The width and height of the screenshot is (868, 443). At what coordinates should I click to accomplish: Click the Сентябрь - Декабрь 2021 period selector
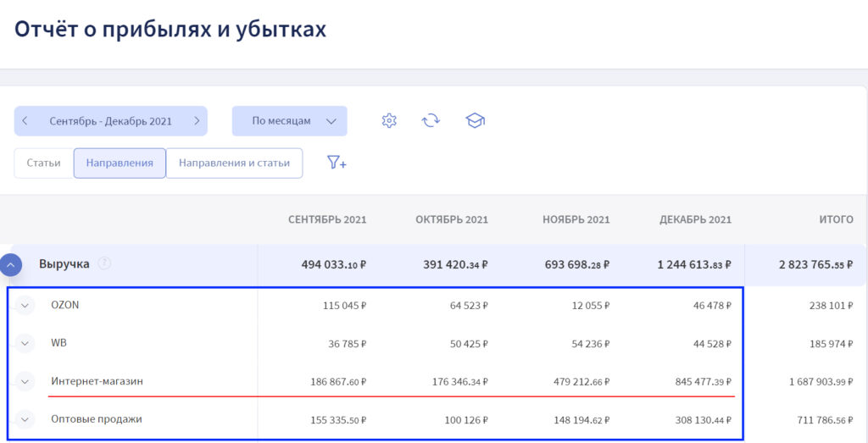click(110, 121)
